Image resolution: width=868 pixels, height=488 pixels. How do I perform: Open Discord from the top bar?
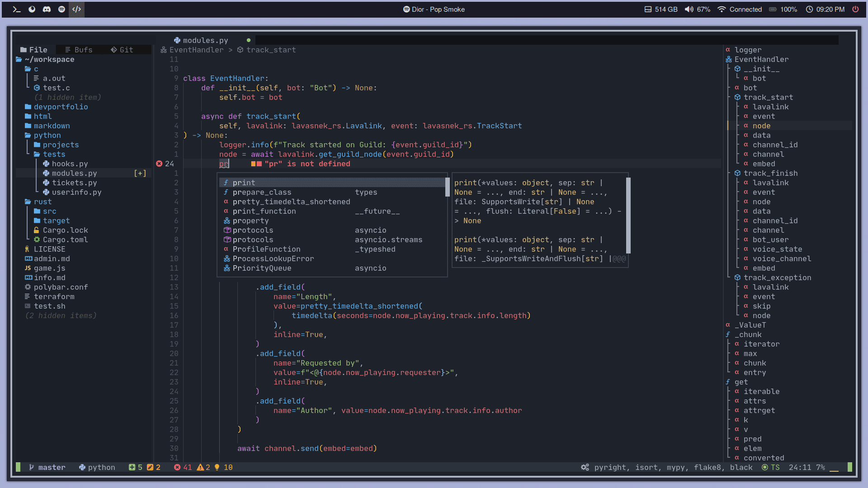(x=47, y=9)
